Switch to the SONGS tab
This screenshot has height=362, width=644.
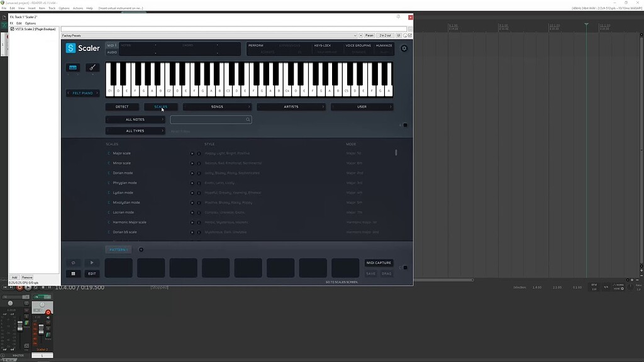pos(218,106)
